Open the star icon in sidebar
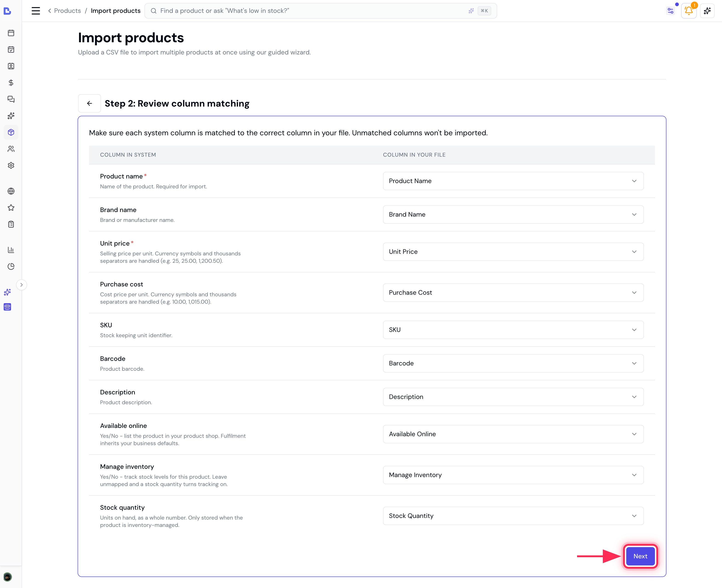The height and width of the screenshot is (588, 722). (11, 208)
